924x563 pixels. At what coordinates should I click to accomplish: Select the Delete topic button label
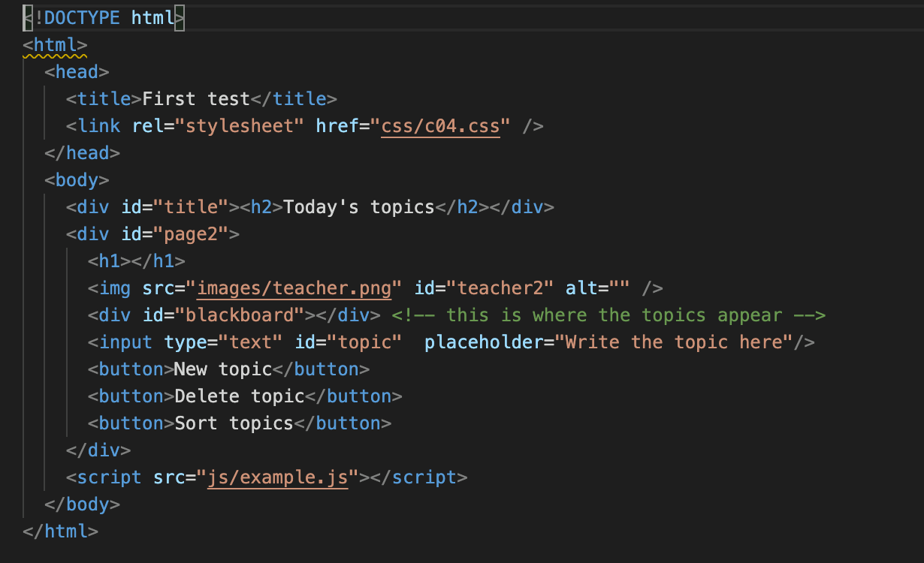pyautogui.click(x=240, y=396)
